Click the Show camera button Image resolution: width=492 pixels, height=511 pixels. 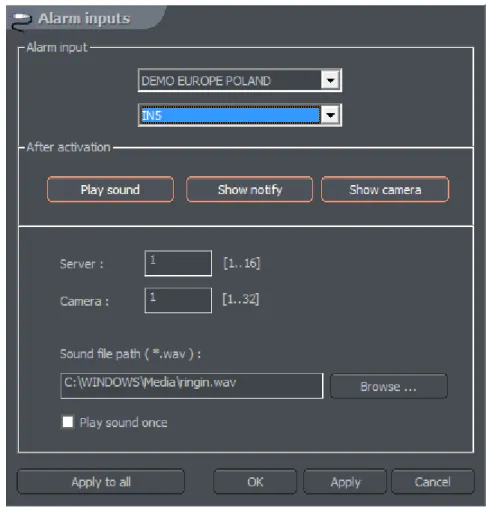pos(385,189)
